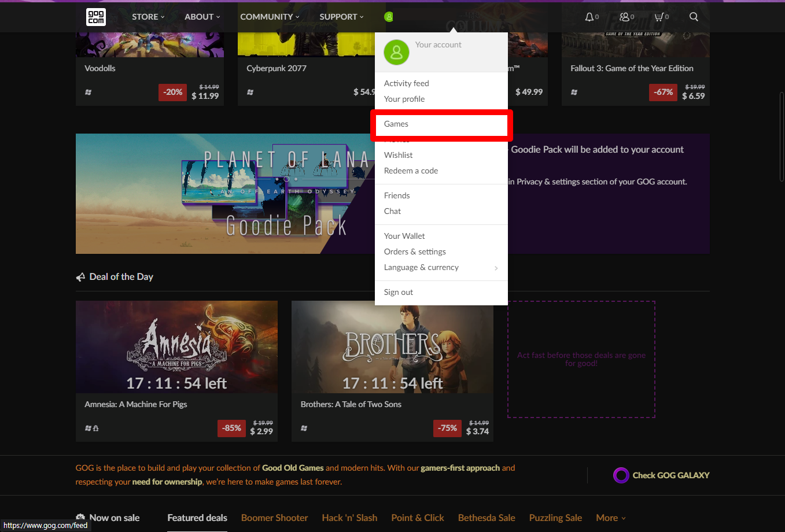Open Your Wallet menu entry
This screenshot has height=532, width=785.
[404, 236]
